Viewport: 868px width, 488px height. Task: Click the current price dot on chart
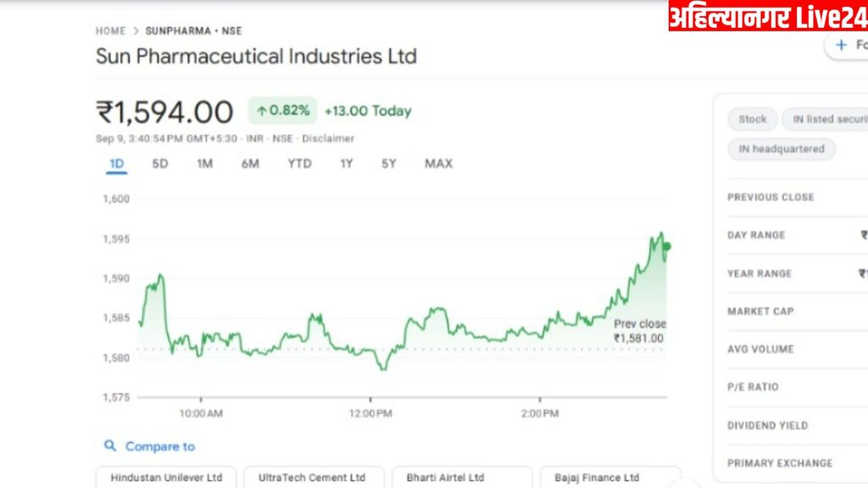coord(667,247)
